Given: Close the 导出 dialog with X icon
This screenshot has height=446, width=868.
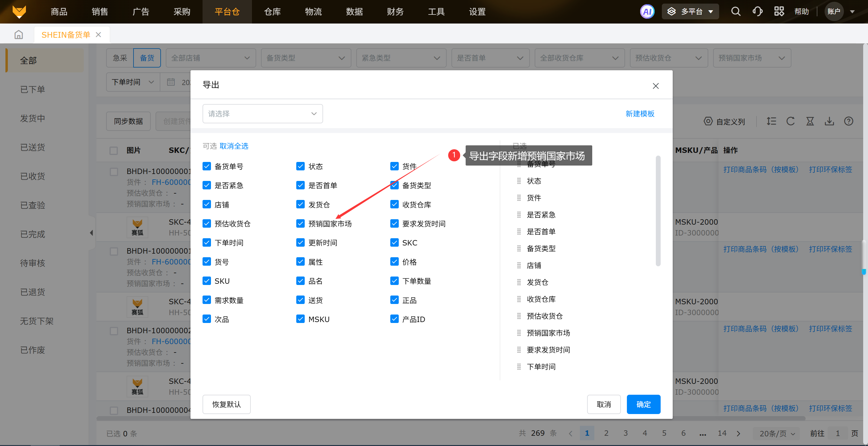Looking at the screenshot, I should pos(656,86).
